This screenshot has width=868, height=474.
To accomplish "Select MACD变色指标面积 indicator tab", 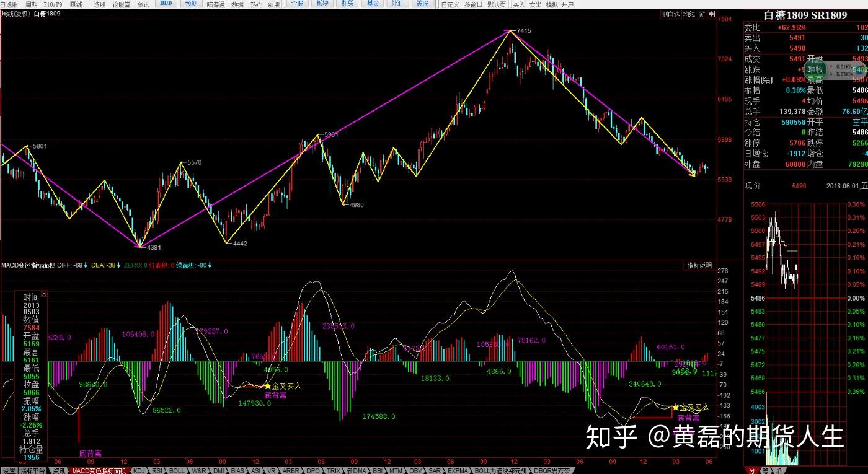I will pyautogui.click(x=99, y=470).
